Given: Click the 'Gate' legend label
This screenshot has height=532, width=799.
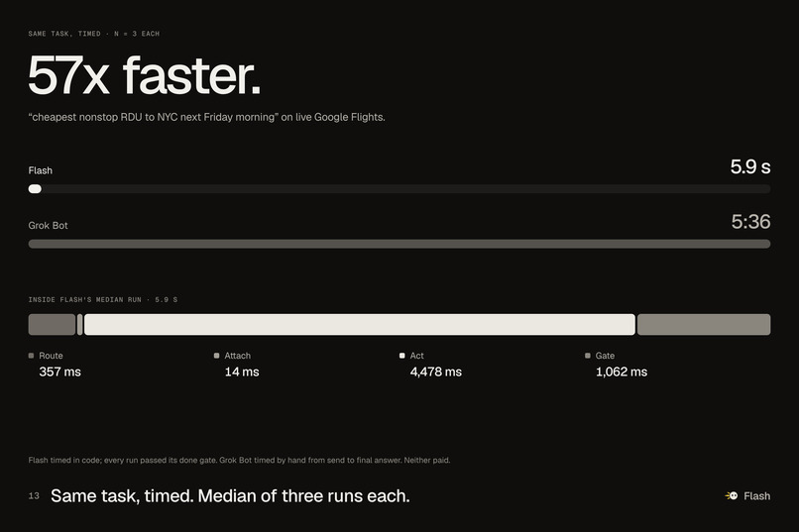Looking at the screenshot, I should pos(605,356).
